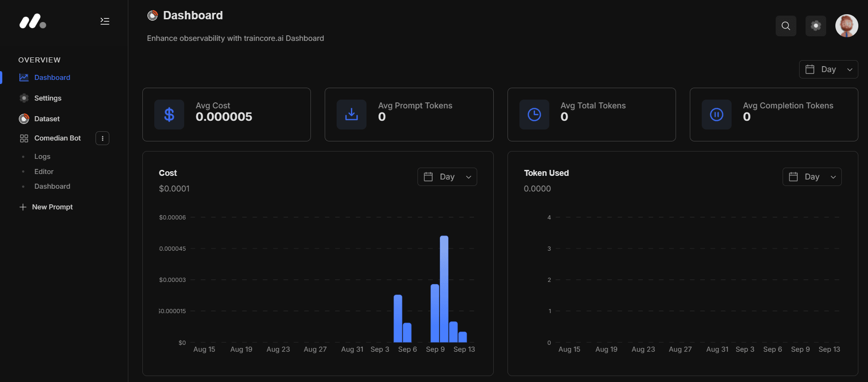Expand the Cost chart Day dropdown
The height and width of the screenshot is (382, 868).
[x=447, y=177]
